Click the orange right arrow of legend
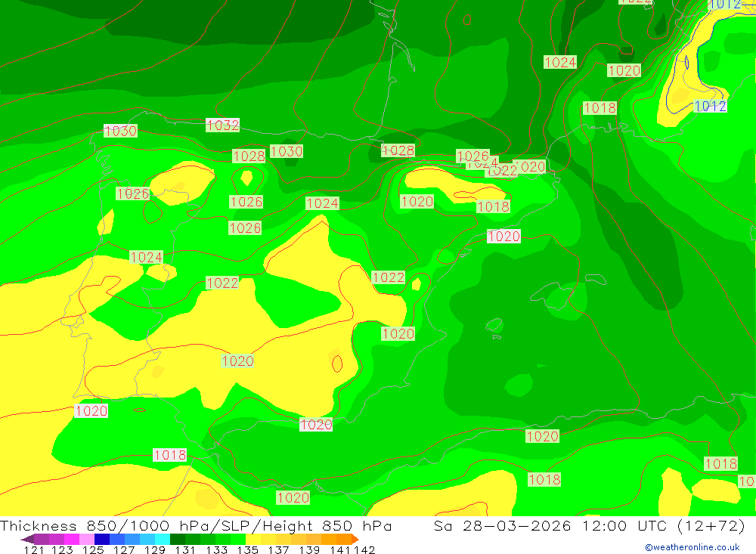 [355, 539]
